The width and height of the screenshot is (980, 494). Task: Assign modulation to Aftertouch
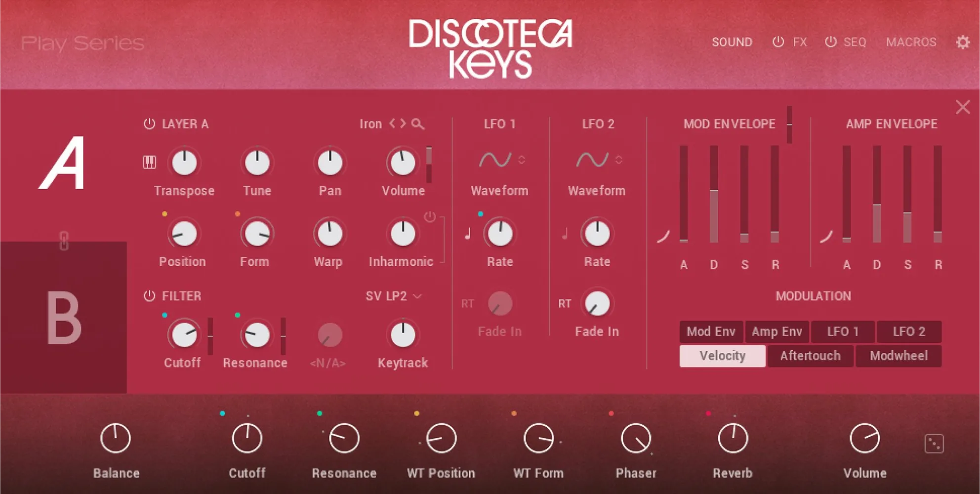pos(810,356)
